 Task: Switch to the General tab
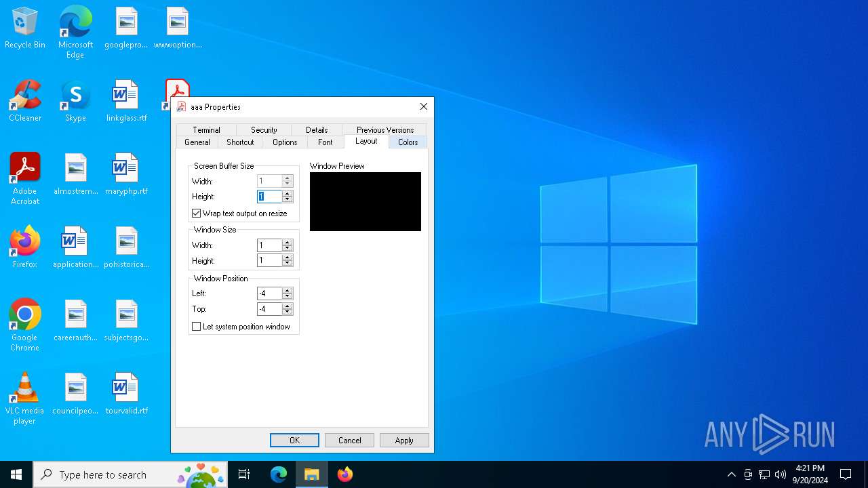[197, 142]
